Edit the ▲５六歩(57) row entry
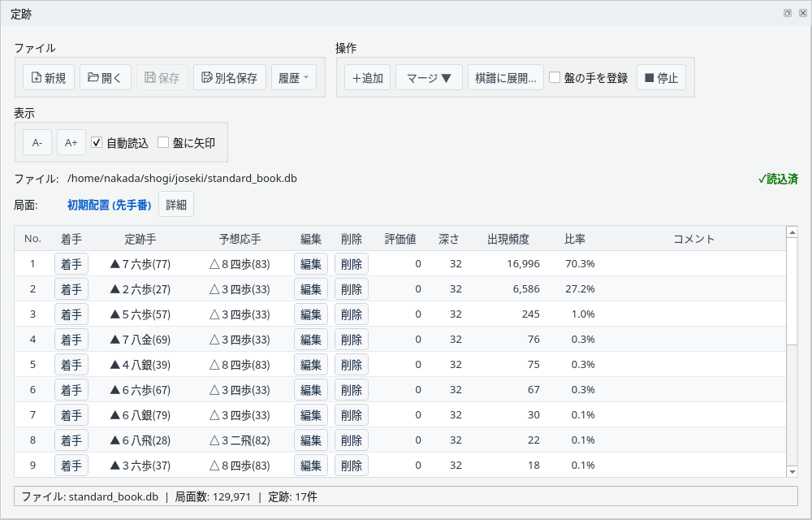Image resolution: width=812 pixels, height=520 pixels. [311, 314]
